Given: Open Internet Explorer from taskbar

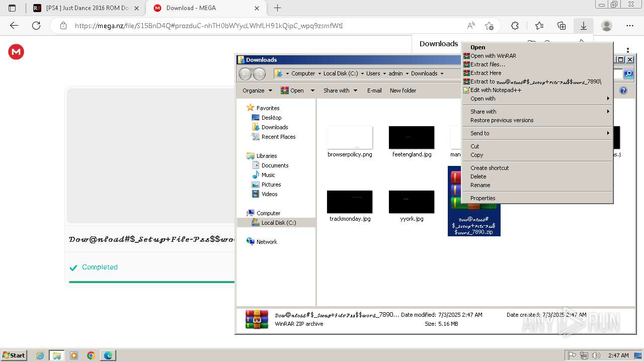Looking at the screenshot, I should [x=40, y=355].
